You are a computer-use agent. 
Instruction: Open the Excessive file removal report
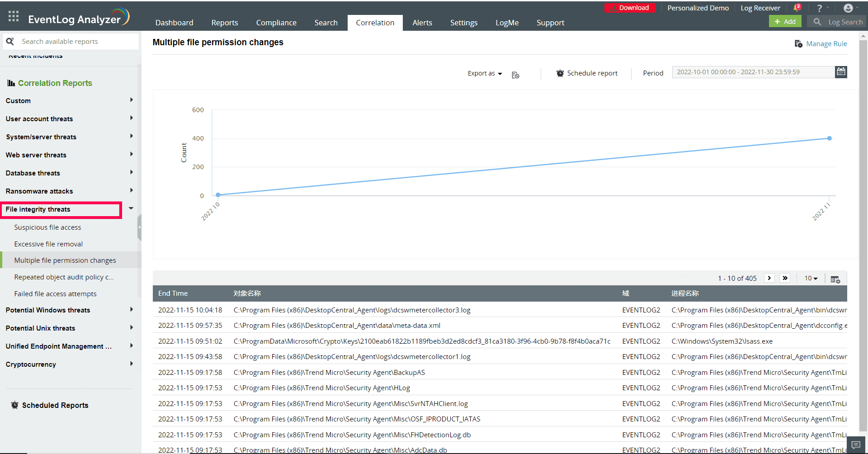pyautogui.click(x=48, y=244)
